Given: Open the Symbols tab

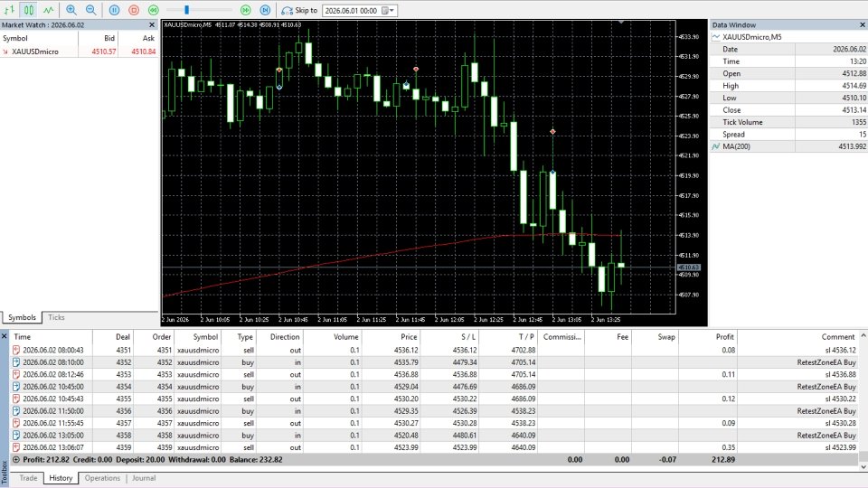Looking at the screenshot, I should (x=22, y=317).
